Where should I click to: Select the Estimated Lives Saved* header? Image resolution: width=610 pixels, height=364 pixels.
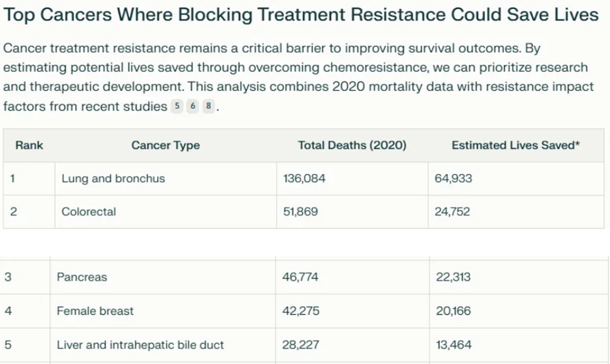click(x=516, y=145)
